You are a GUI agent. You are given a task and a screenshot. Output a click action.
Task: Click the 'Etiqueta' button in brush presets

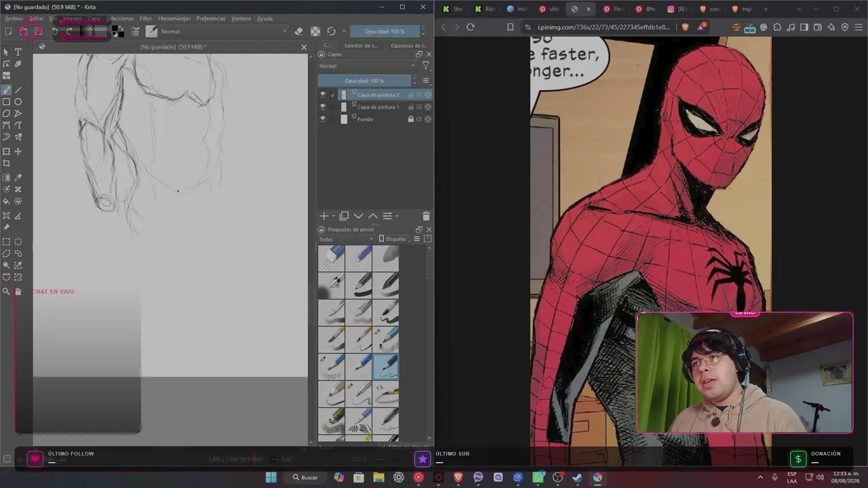pyautogui.click(x=393, y=239)
